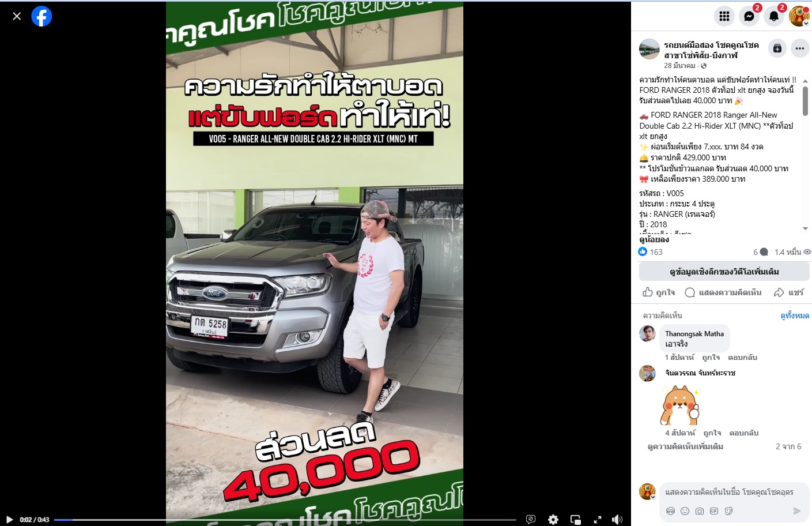Viewport: 812px width, 526px height.
Task: Expand more comments ดูความคิดเห็นเพิ่มเติม
Action: click(685, 446)
